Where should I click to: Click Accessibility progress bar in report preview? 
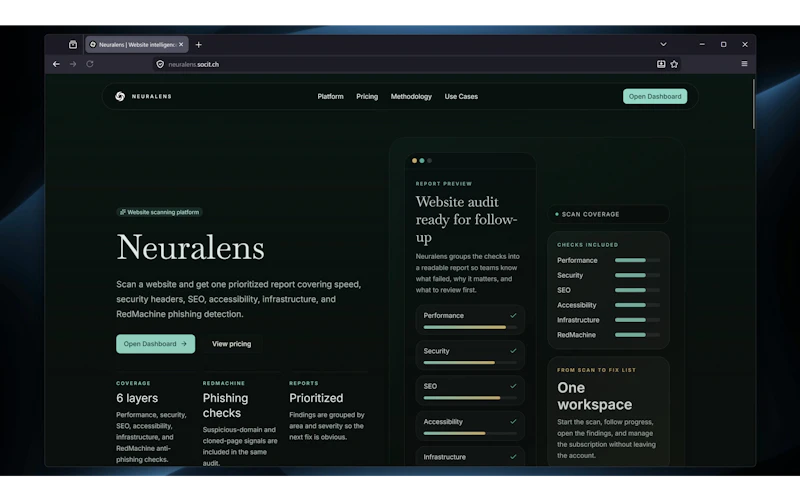coord(470,433)
